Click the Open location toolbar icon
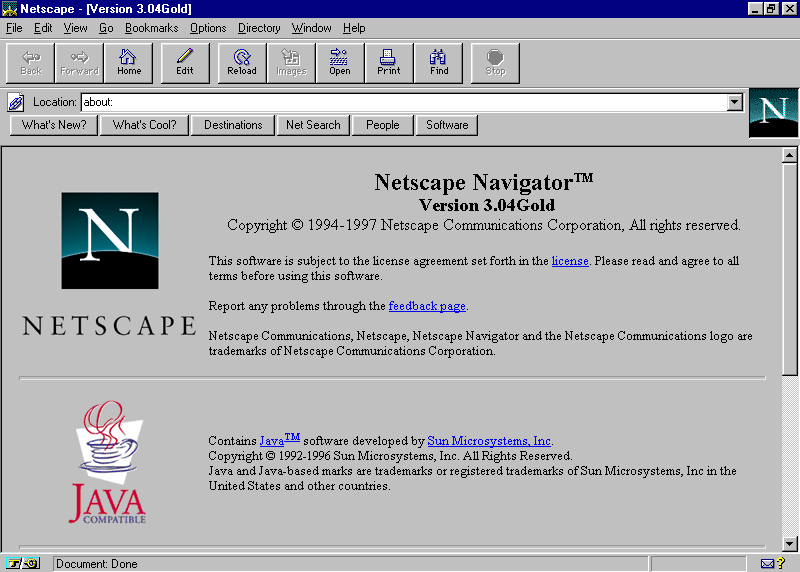The width and height of the screenshot is (800, 572). [x=340, y=62]
